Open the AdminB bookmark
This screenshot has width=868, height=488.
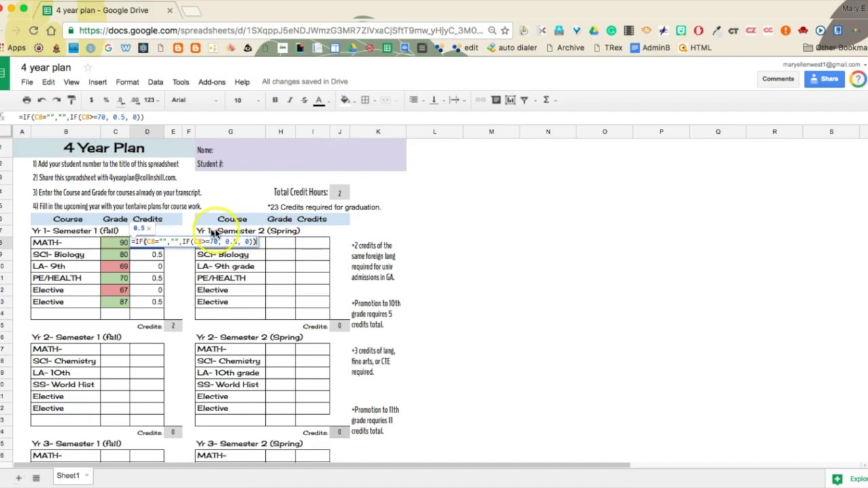[650, 48]
